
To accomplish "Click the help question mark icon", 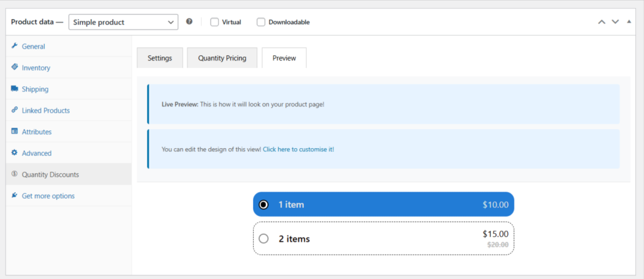I will [x=189, y=22].
